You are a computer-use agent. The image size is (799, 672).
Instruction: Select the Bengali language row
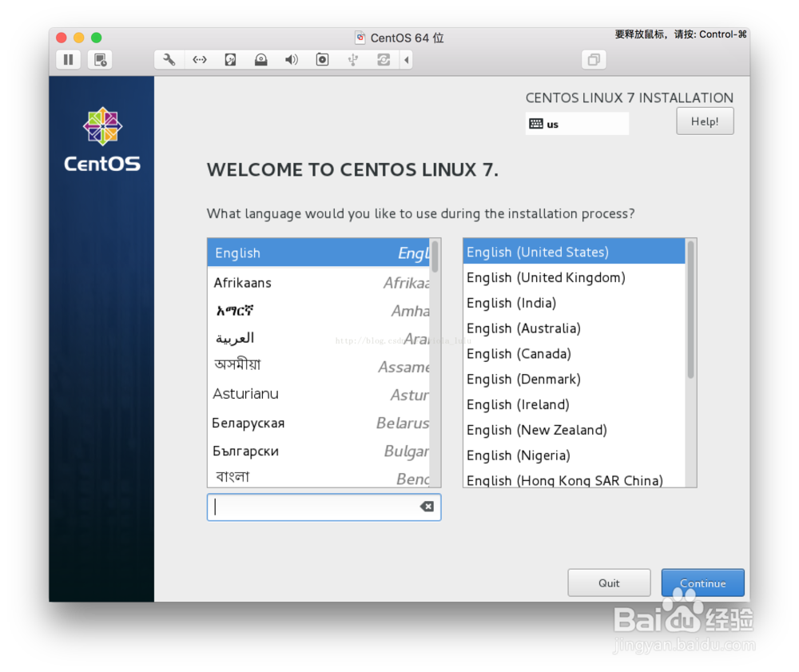[x=319, y=477]
